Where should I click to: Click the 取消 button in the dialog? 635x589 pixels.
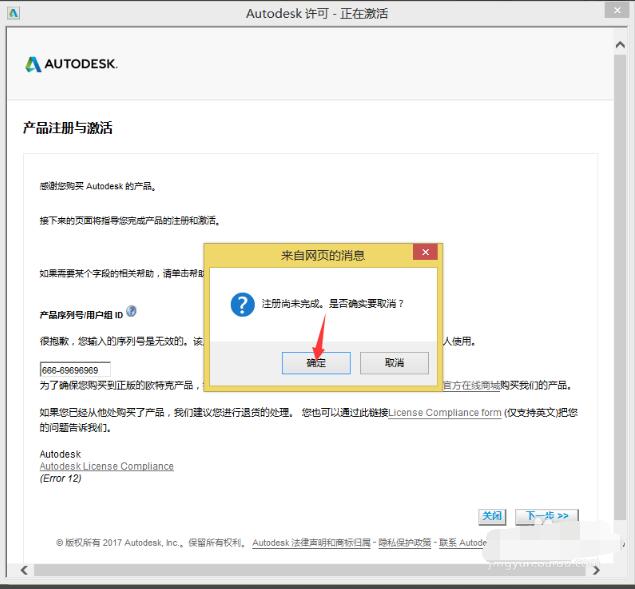click(394, 363)
